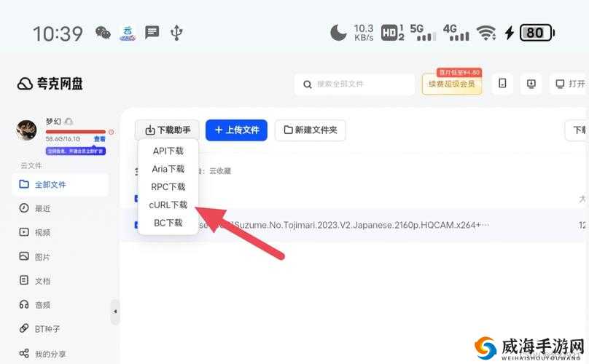Click the HD calling indicator
589x364 pixels.
click(x=392, y=33)
